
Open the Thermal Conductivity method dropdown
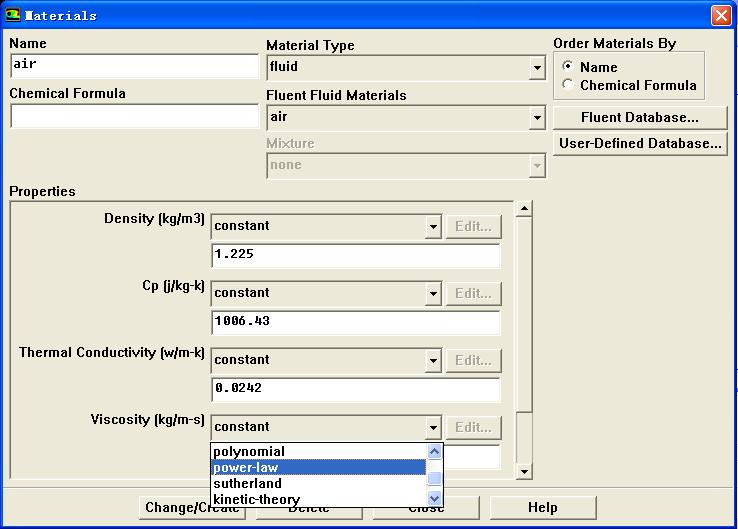pyautogui.click(x=432, y=361)
